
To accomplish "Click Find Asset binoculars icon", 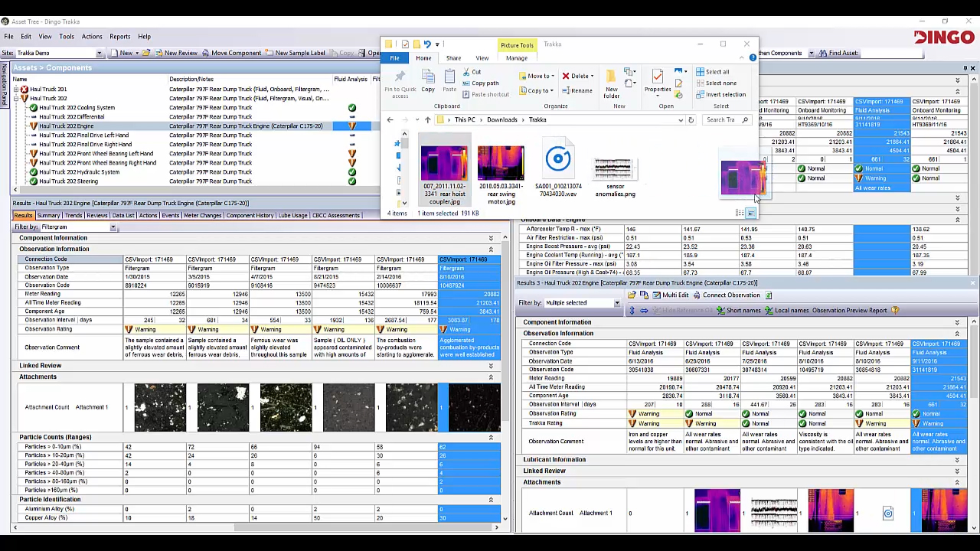I will (822, 53).
